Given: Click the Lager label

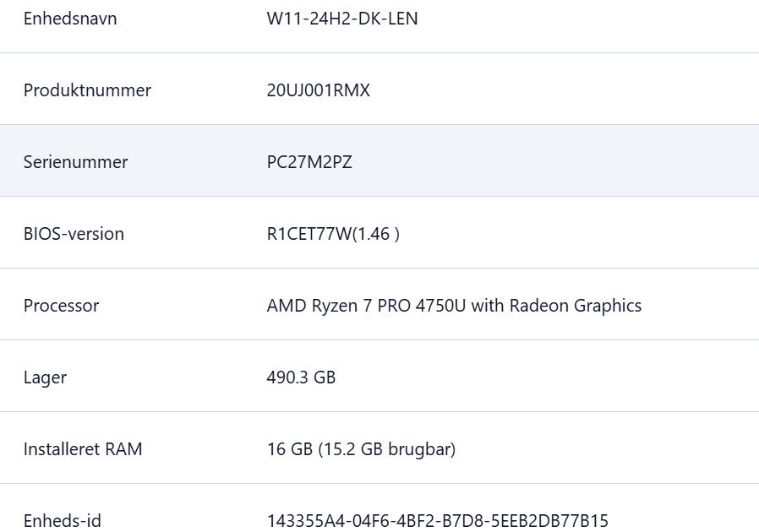Looking at the screenshot, I should point(45,377).
